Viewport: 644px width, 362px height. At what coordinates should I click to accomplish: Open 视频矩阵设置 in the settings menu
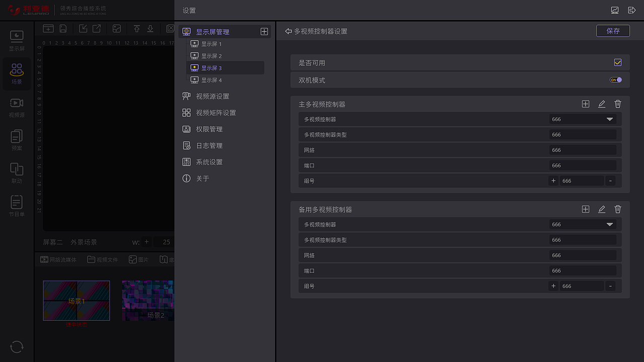pyautogui.click(x=209, y=113)
